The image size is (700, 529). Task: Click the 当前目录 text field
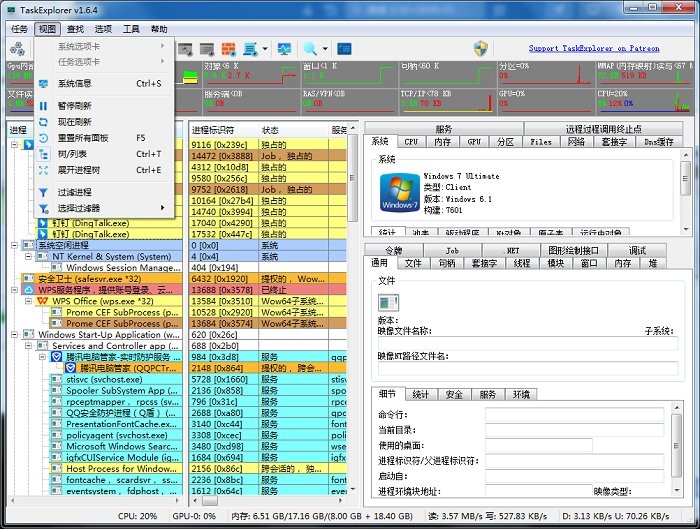tap(575, 430)
